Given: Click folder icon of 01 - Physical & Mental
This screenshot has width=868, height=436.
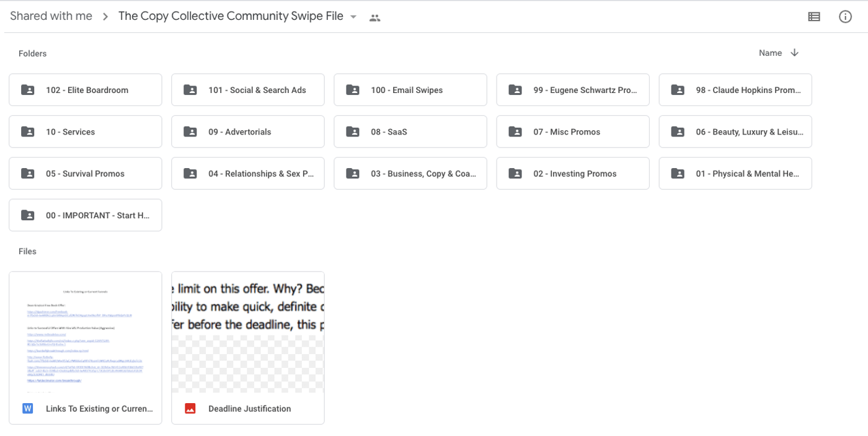Looking at the screenshot, I should pos(678,174).
